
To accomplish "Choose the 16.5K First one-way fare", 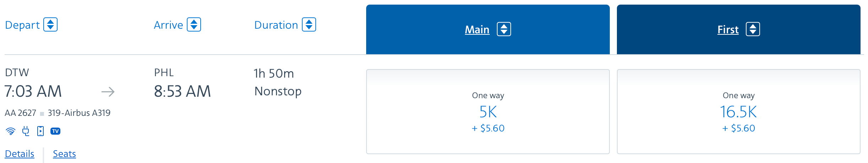I will (739, 112).
